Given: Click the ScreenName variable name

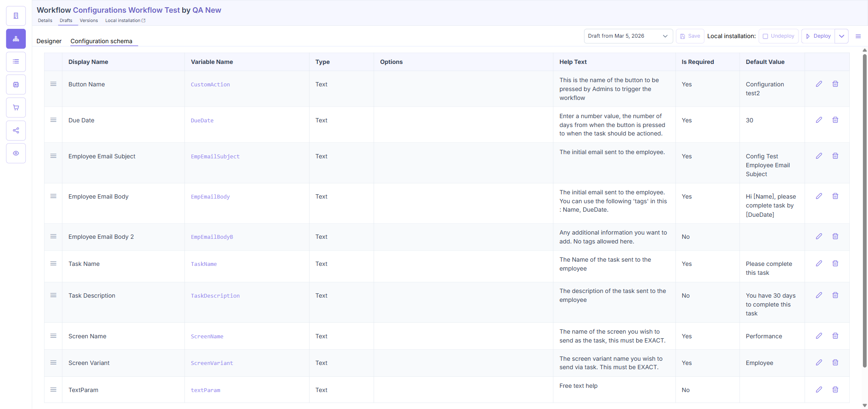Looking at the screenshot, I should pos(207,337).
